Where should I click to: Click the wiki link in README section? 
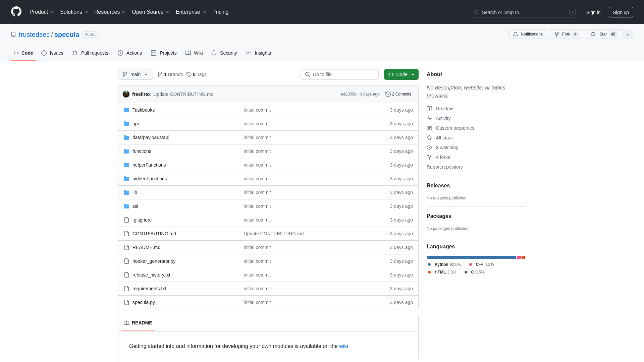(x=344, y=346)
